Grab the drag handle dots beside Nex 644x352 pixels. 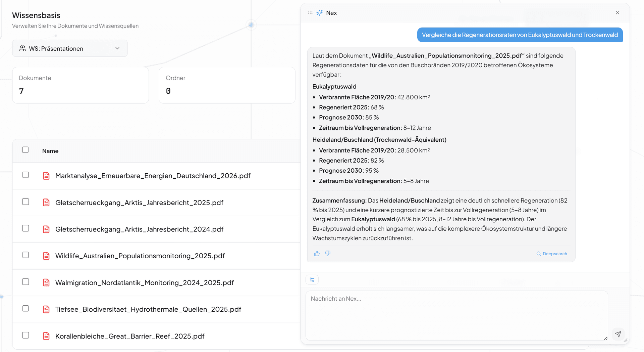[310, 13]
